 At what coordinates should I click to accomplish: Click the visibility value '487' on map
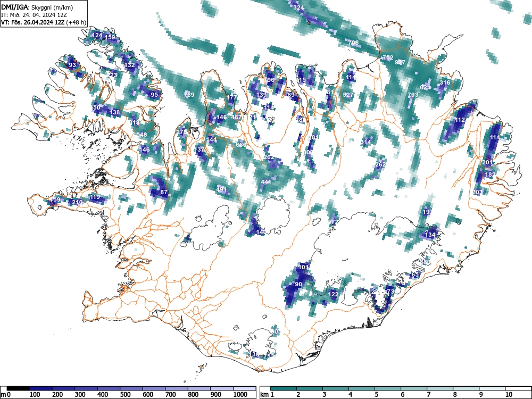point(236,117)
